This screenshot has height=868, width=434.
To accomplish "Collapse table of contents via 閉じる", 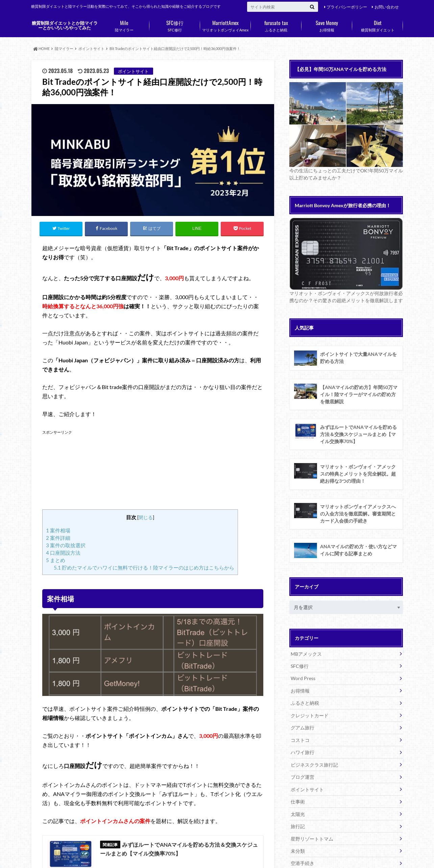I will point(145,517).
